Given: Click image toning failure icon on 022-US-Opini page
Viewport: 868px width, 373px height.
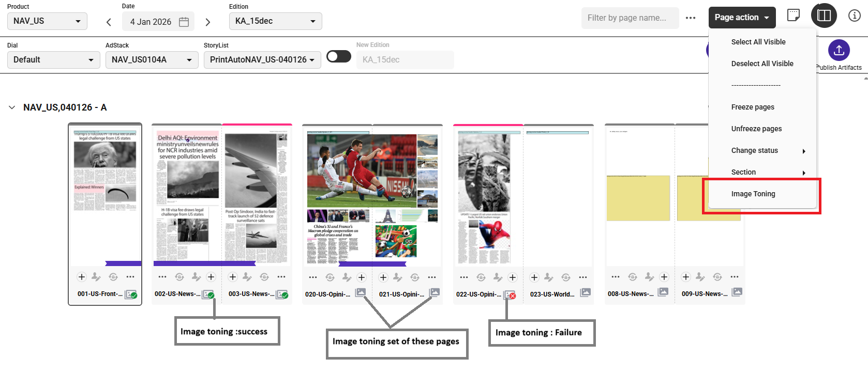Looking at the screenshot, I should 510,294.
